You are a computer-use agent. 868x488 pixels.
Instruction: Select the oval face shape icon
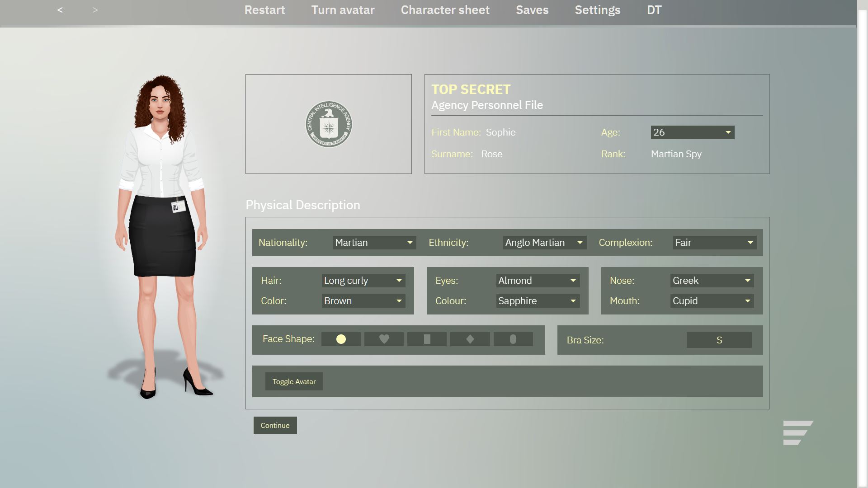pyautogui.click(x=513, y=339)
